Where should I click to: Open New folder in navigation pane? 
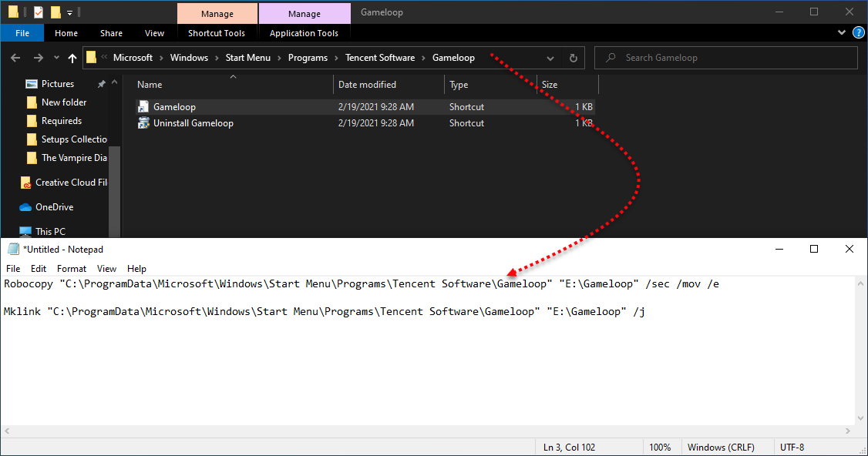tap(64, 102)
